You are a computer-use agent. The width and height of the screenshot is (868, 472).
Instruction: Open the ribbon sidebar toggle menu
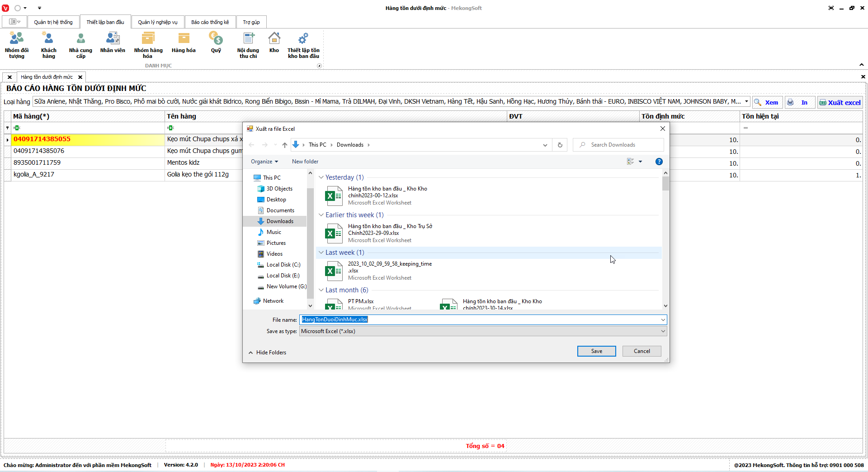pos(14,22)
